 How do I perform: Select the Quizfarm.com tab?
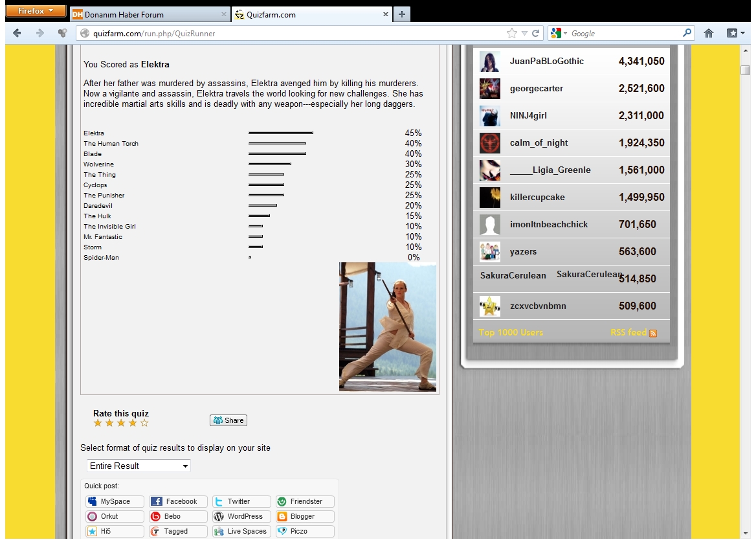coord(312,14)
